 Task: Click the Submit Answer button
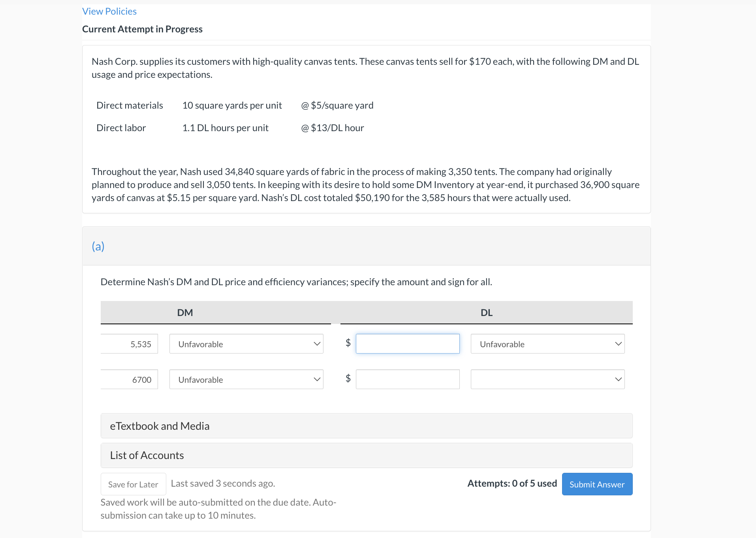coord(597,484)
